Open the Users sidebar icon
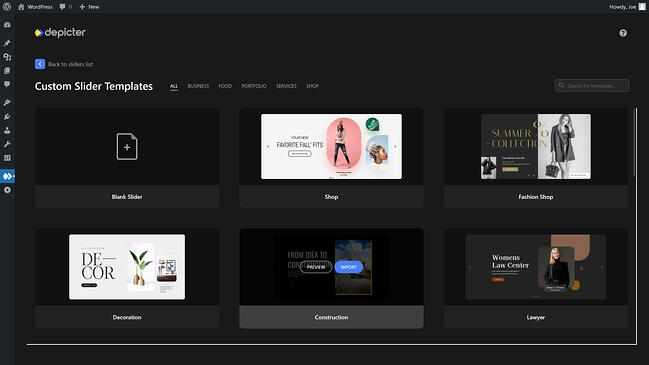 click(x=7, y=130)
